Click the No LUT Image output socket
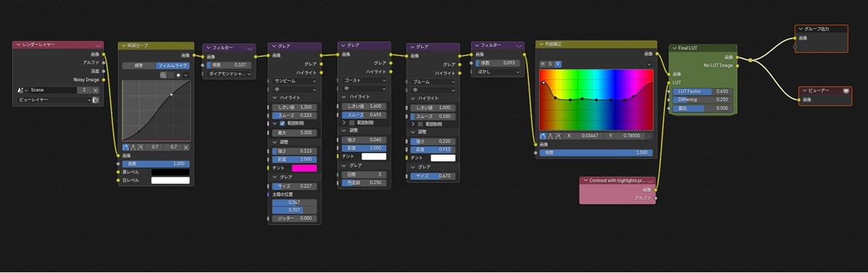Screen dimensions: 868x273 pyautogui.click(x=737, y=65)
